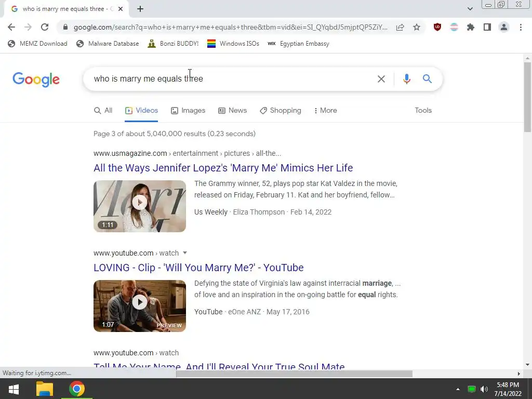This screenshot has width=532, height=399.
Task: Click the horizontal scrollbar thumb
Action: 294,374
